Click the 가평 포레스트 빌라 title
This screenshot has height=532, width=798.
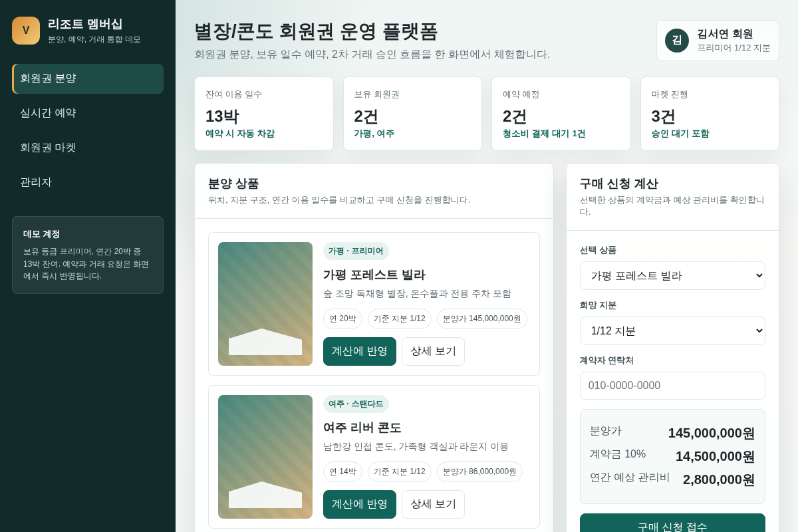374,275
